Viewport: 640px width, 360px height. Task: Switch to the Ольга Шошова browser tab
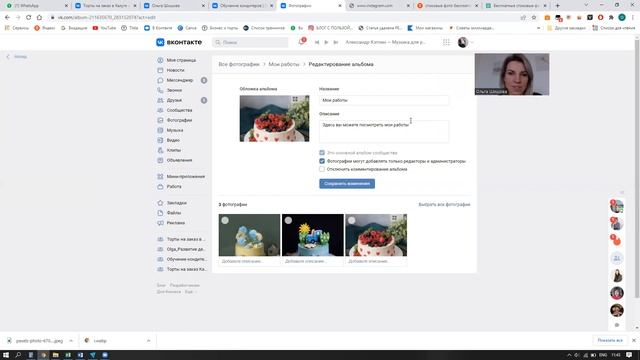click(x=173, y=6)
